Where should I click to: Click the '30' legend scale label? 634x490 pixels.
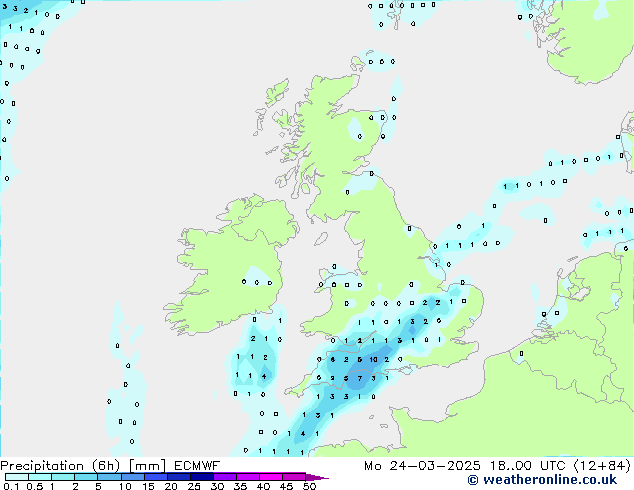[218, 486]
